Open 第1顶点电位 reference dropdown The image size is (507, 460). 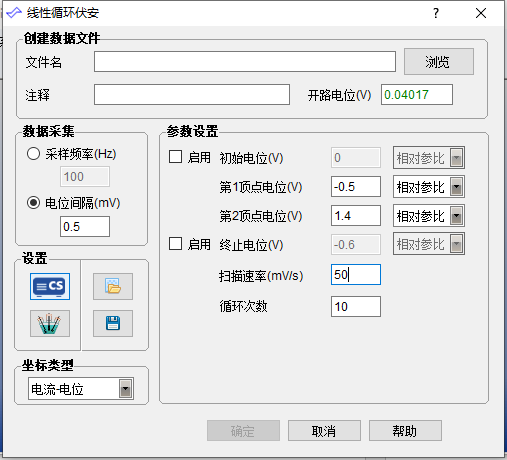coord(429,187)
